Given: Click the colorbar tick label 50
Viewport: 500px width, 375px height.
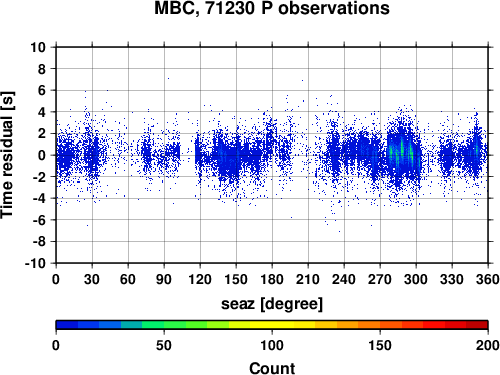Looking at the screenshot, I should click(164, 345).
